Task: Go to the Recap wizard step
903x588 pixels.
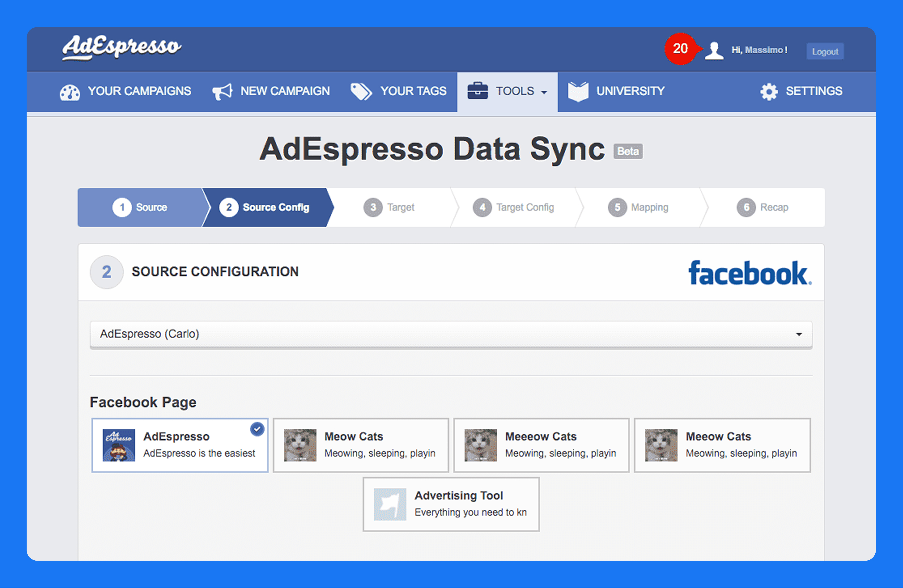Action: (763, 207)
